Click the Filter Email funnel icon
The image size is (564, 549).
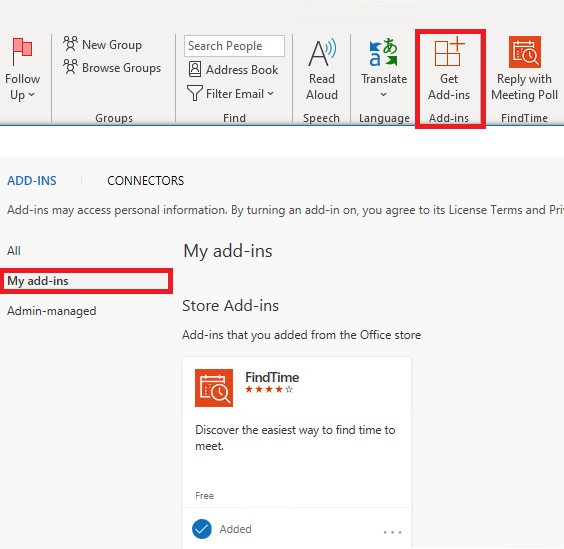tap(195, 93)
